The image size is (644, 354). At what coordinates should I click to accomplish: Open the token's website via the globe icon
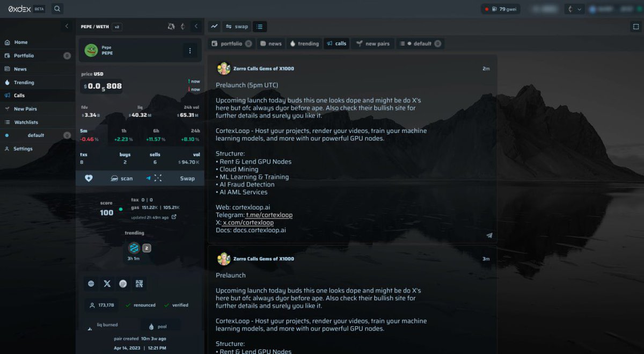[x=90, y=284]
